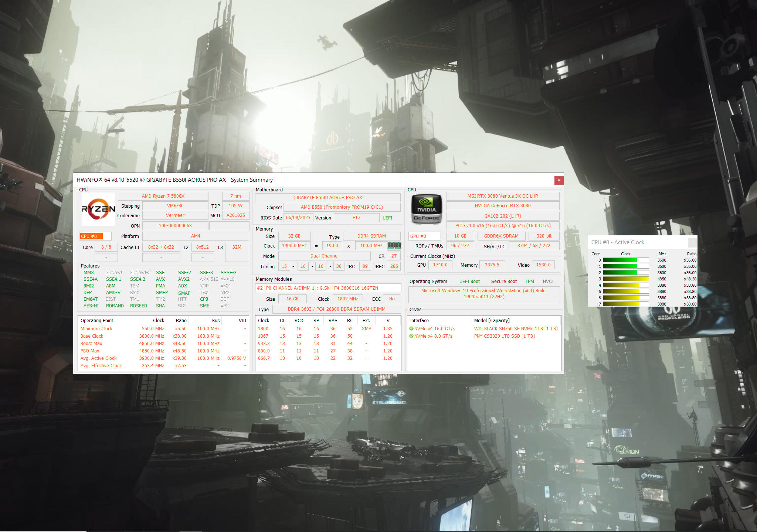Click the OPN value 100-000000063
757x532 pixels.
[x=175, y=226]
